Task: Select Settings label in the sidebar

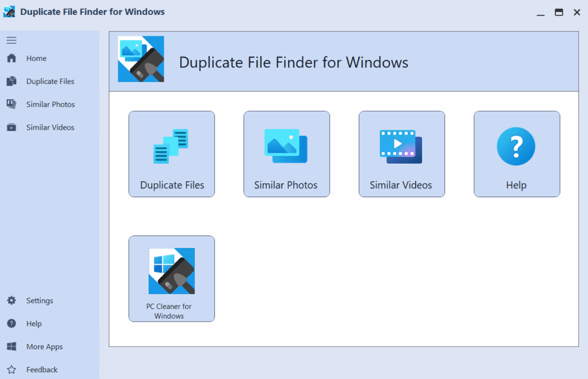Action: 40,301
